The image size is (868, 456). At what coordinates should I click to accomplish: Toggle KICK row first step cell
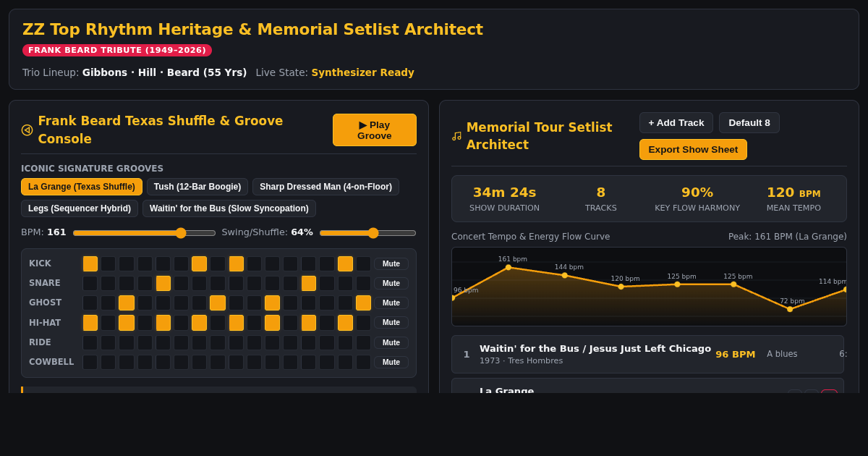90,263
